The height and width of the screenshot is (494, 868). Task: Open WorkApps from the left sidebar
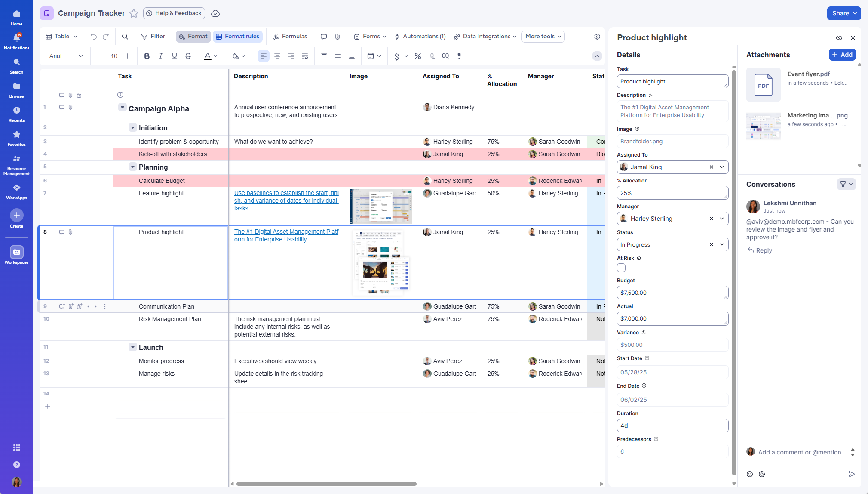point(16,191)
